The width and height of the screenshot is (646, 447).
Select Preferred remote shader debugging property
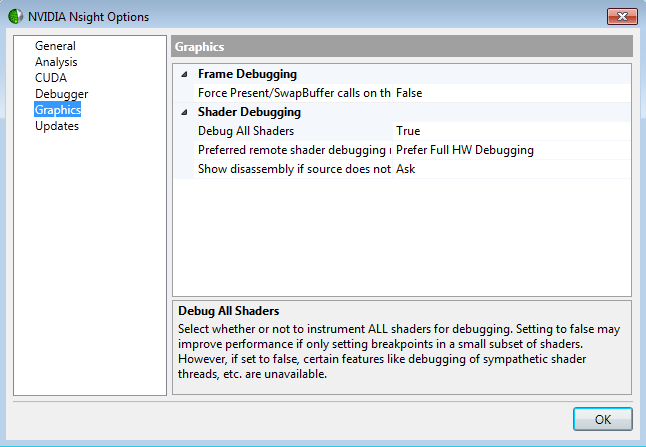click(x=292, y=150)
